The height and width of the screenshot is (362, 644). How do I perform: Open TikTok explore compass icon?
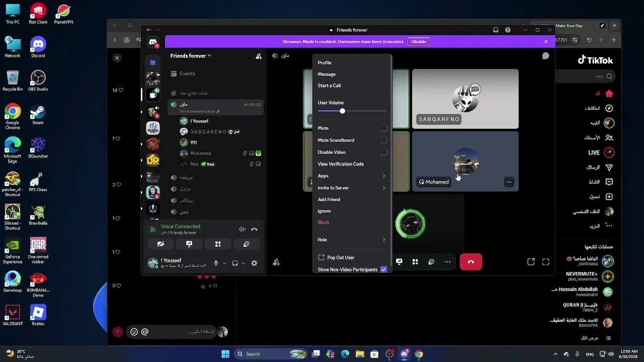click(x=609, y=108)
